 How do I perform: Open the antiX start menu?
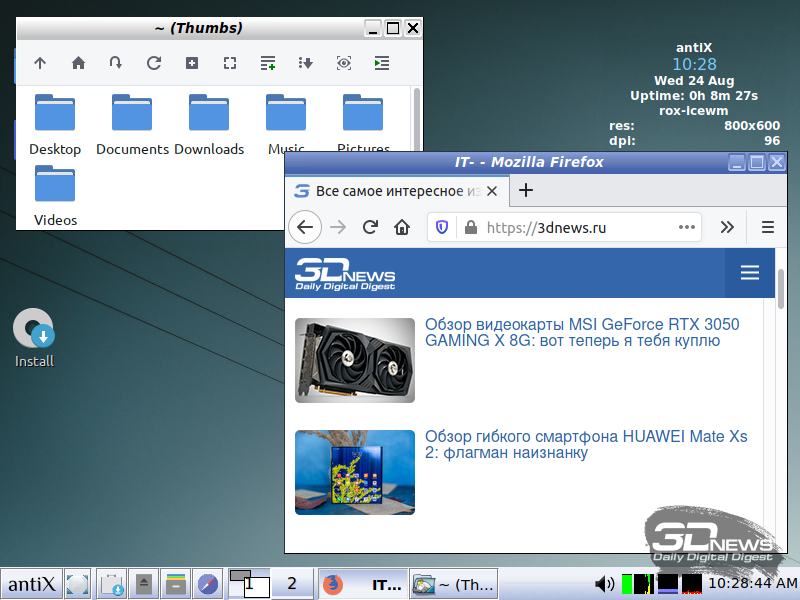click(x=32, y=584)
